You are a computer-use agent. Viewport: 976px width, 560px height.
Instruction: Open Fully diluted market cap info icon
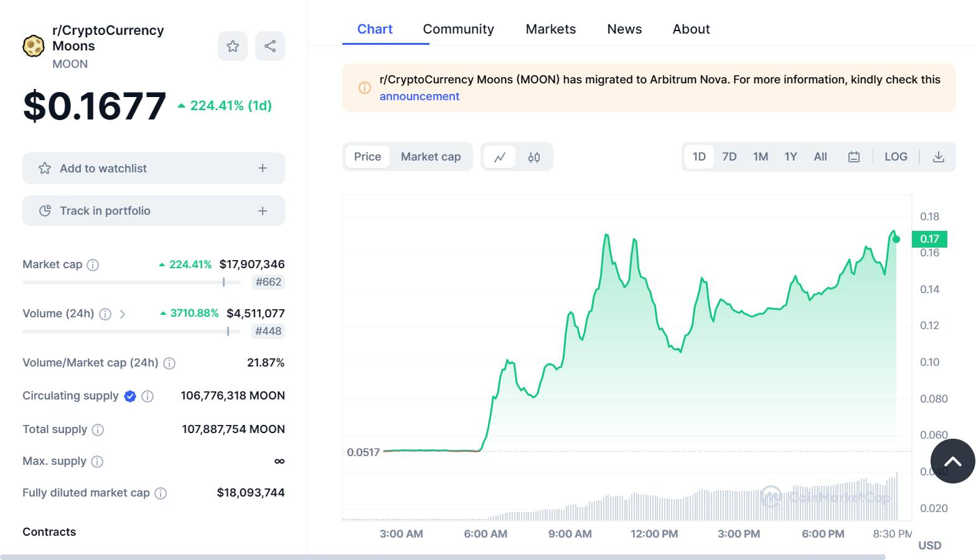tap(161, 493)
